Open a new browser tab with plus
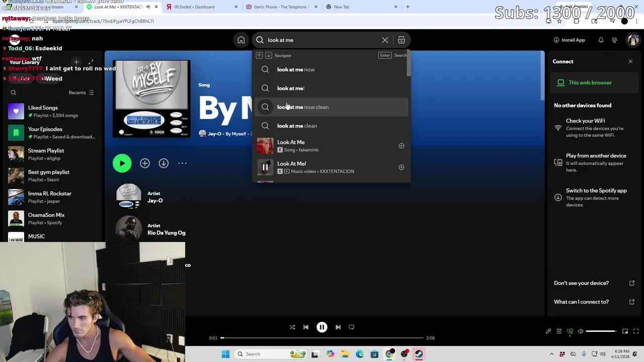The width and height of the screenshot is (644, 362). [408, 7]
